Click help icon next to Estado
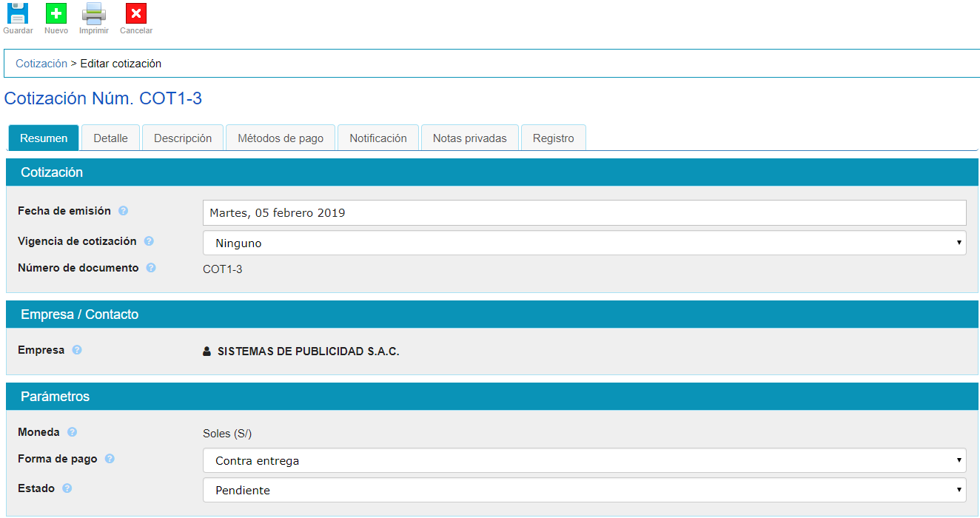This screenshot has width=980, height=518. (x=67, y=488)
